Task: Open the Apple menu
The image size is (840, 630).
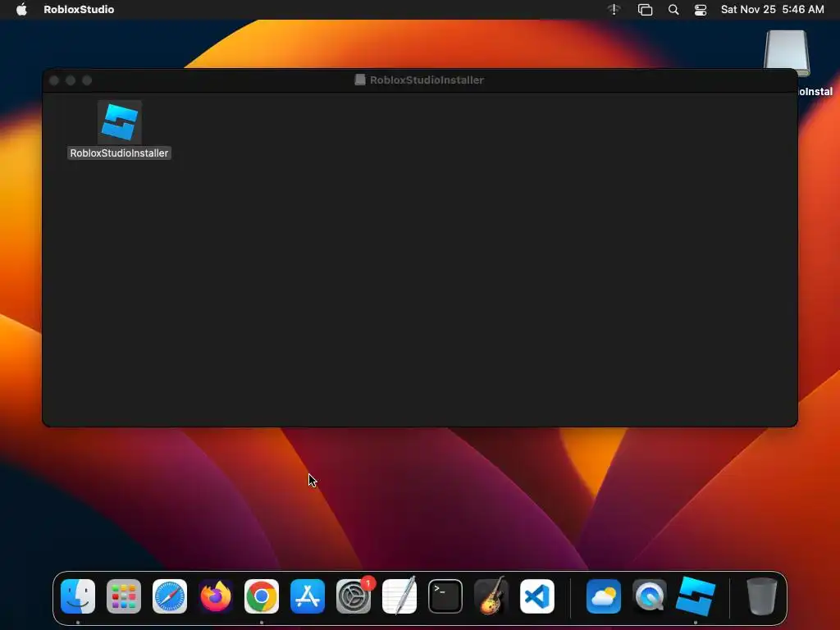Action: (21, 9)
